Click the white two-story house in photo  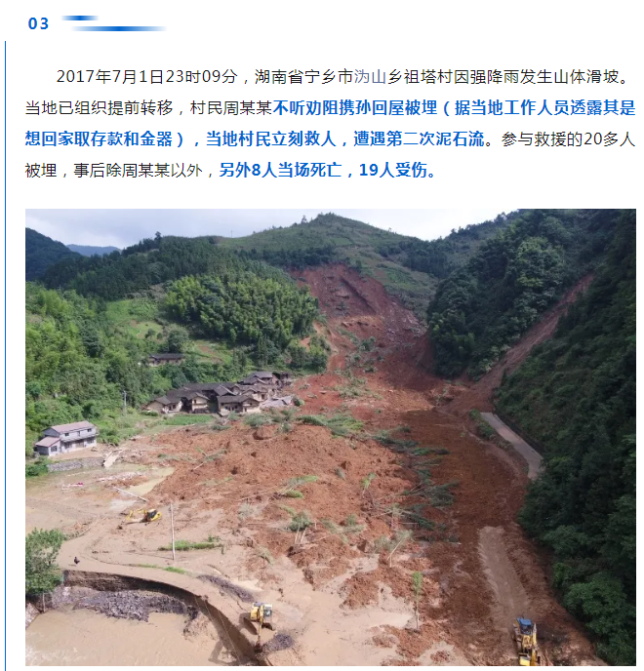(x=66, y=438)
